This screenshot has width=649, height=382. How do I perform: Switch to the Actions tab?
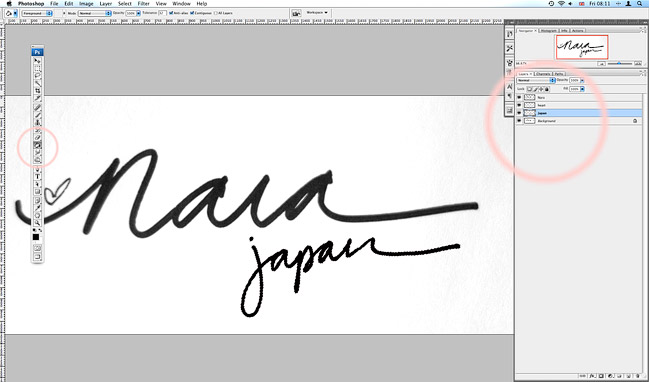point(577,31)
